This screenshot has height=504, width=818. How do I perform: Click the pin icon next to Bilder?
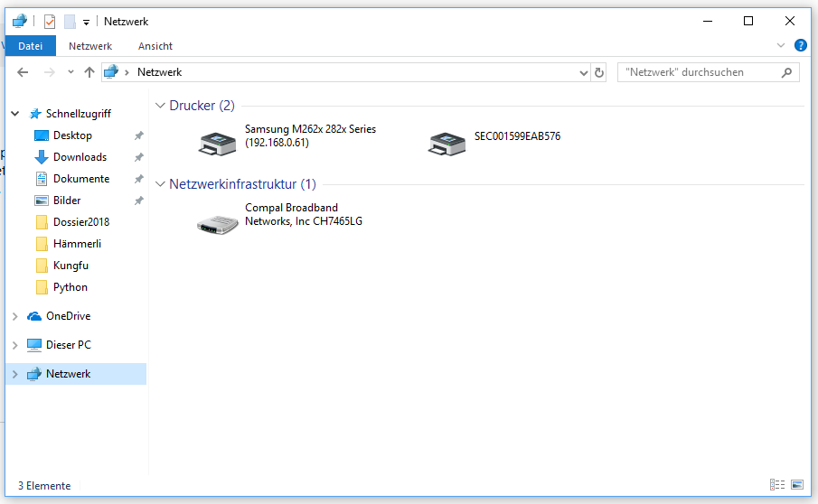[x=139, y=201]
